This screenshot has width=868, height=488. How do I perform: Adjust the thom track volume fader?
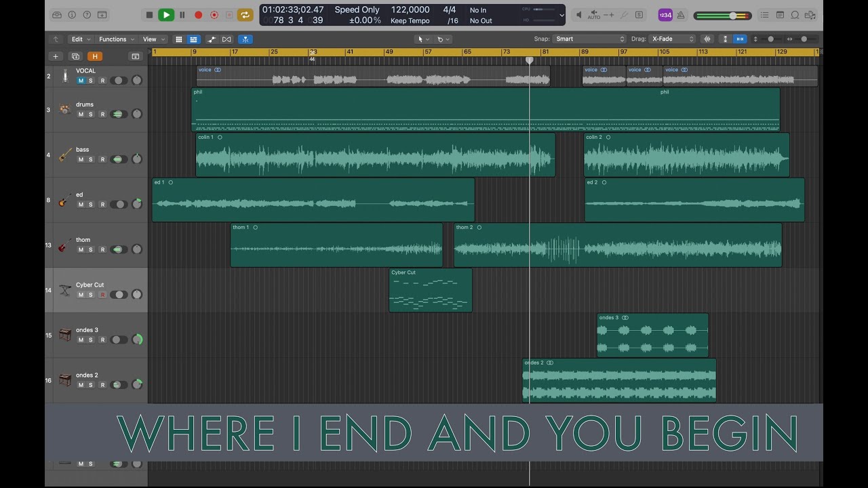point(119,249)
